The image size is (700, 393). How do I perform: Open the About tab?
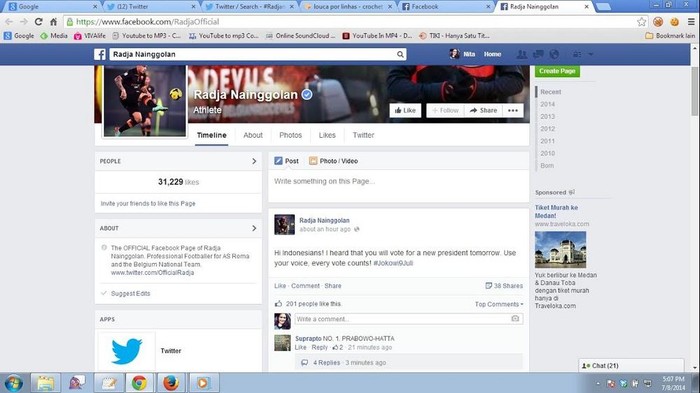pyautogui.click(x=253, y=135)
